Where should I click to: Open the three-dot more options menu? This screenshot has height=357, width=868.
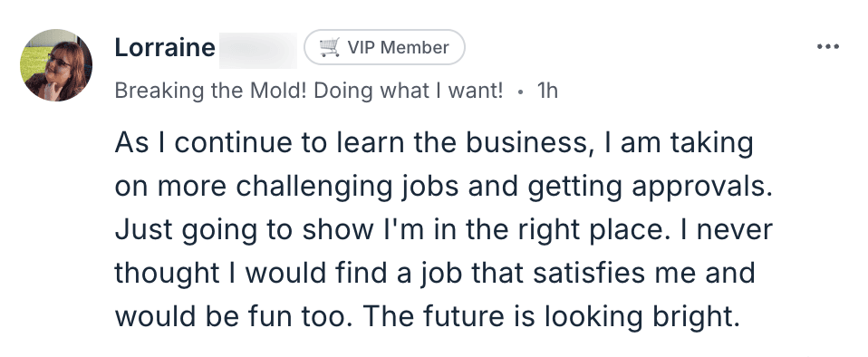tap(827, 48)
